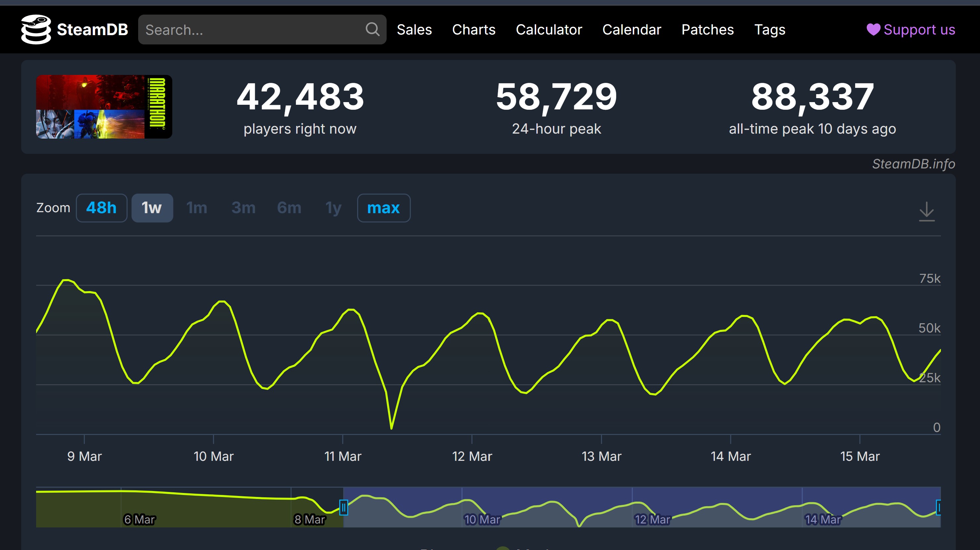Select the 48h zoom range
980x550 pixels.
tap(101, 208)
